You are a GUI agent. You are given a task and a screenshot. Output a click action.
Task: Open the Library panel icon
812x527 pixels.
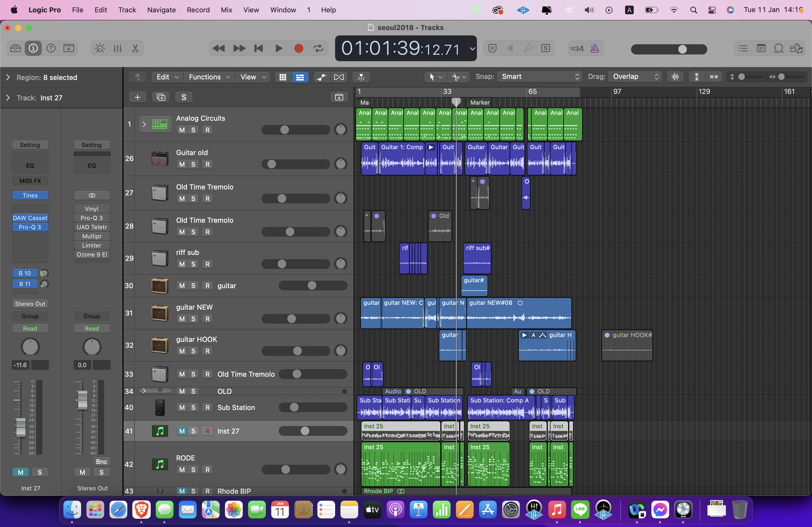pyautogui.click(x=15, y=48)
